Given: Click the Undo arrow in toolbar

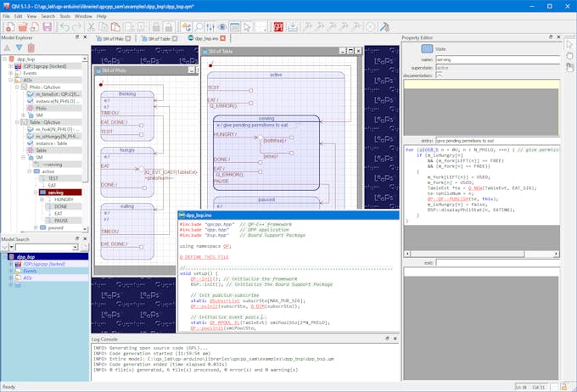Looking at the screenshot, I should (x=64, y=27).
